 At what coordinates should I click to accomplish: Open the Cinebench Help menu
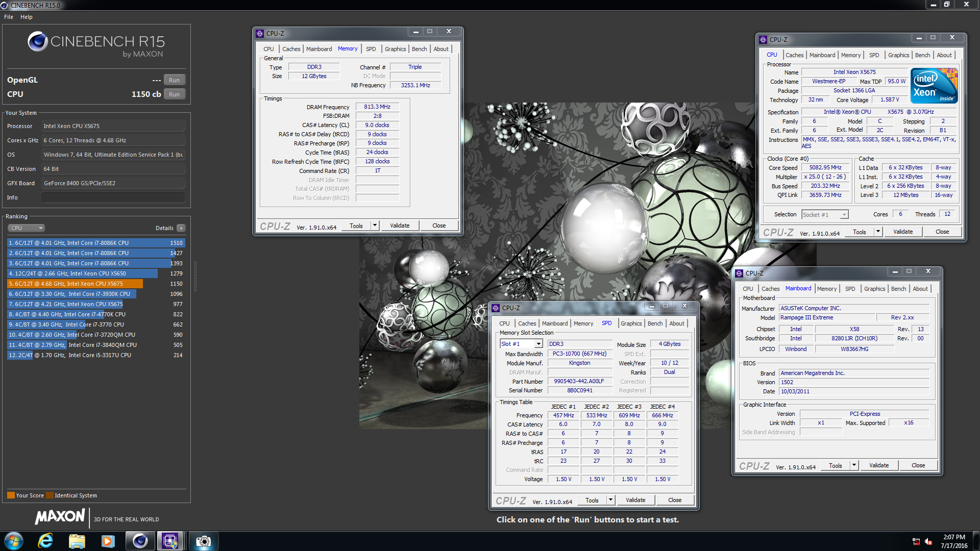27,17
